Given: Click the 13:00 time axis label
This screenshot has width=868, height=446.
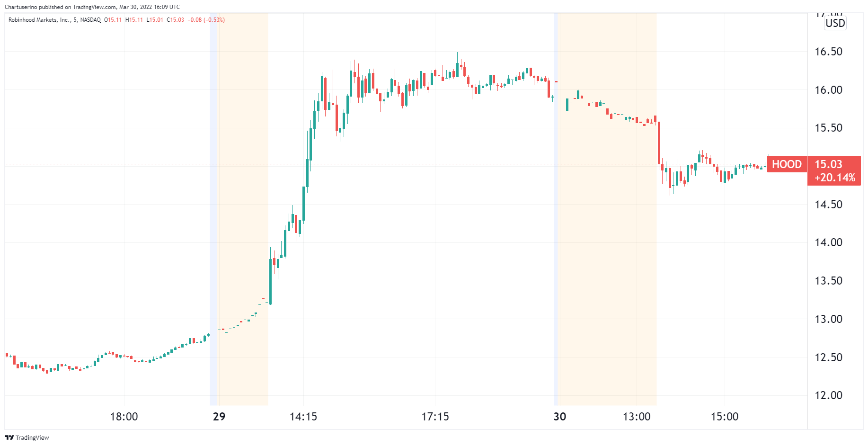Looking at the screenshot, I should [x=637, y=417].
